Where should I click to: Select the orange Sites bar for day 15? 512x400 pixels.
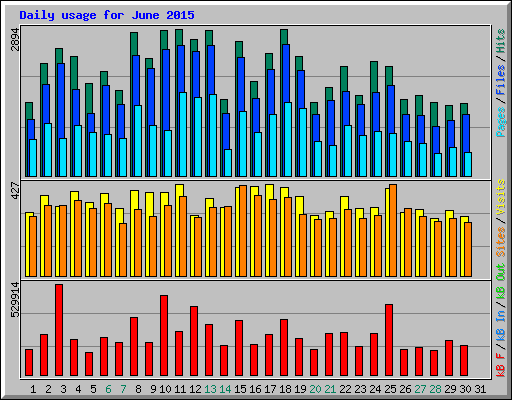point(243,231)
